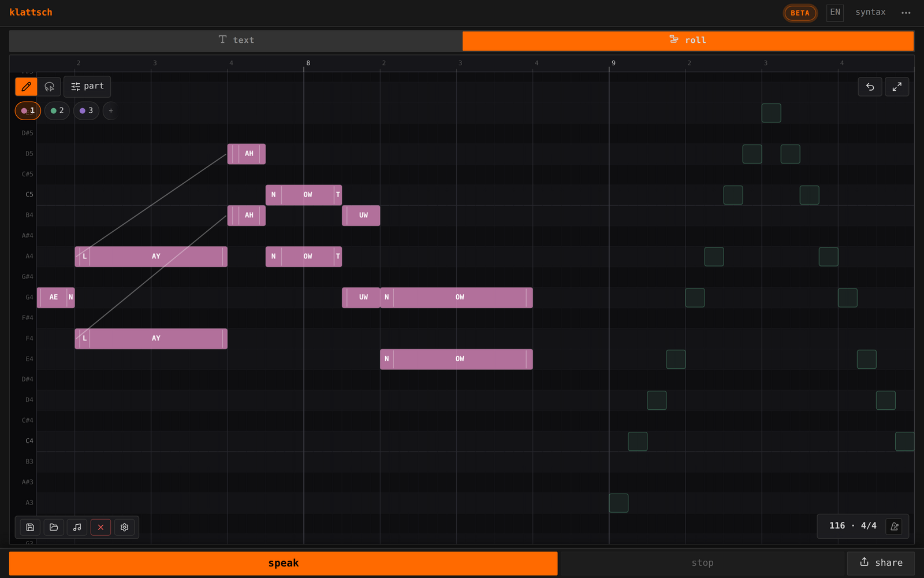Switch to the text tab

236,40
